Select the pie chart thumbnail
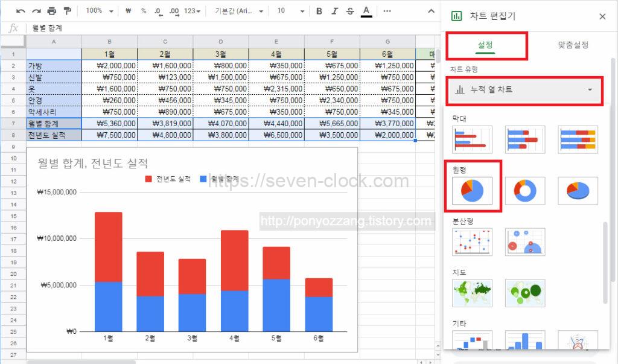This screenshot has width=618, height=364. click(473, 190)
